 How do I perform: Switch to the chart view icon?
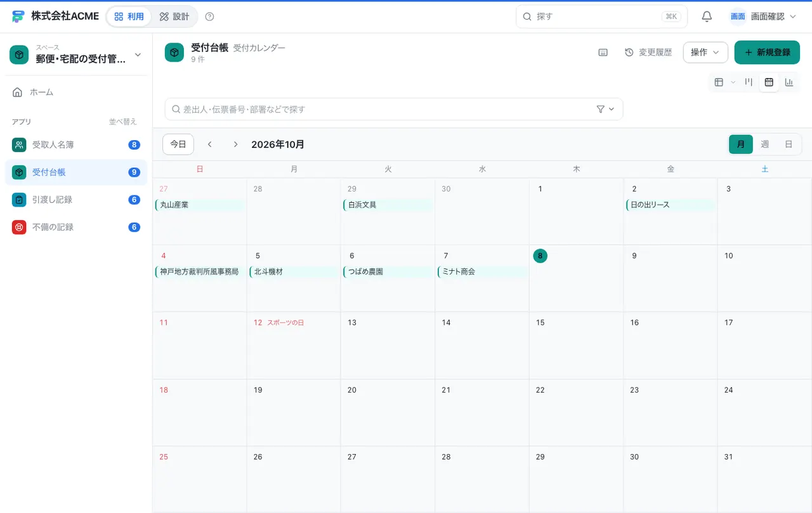tap(789, 82)
